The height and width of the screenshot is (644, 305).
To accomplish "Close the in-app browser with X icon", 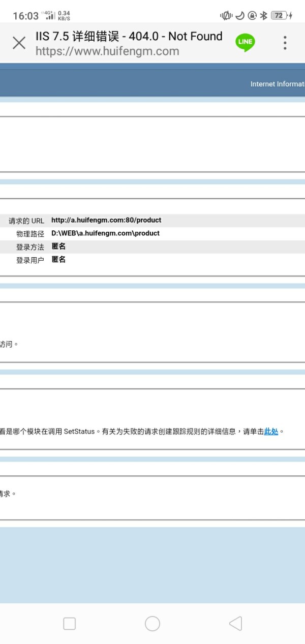I will pyautogui.click(x=19, y=43).
